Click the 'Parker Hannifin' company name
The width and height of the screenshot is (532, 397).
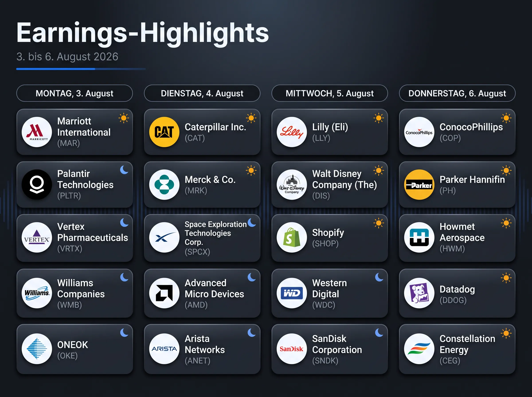click(x=472, y=179)
